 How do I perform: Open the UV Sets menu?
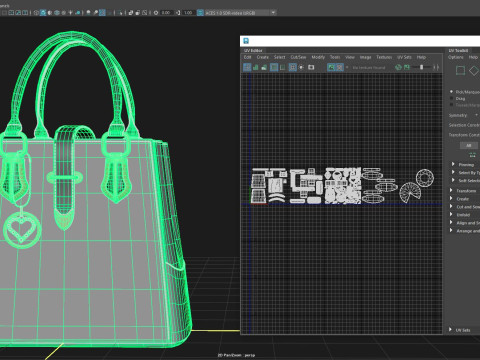coord(404,57)
